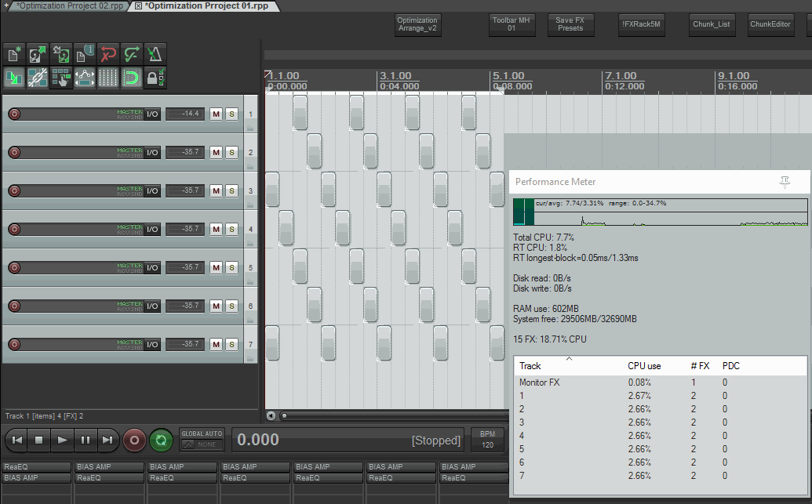Toggle grid lines icon in toolbar
Viewport: 812px width, 504px height.
point(108,78)
